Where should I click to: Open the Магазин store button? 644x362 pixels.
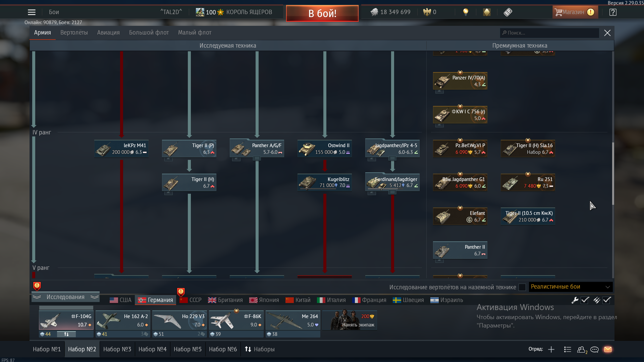pyautogui.click(x=575, y=12)
